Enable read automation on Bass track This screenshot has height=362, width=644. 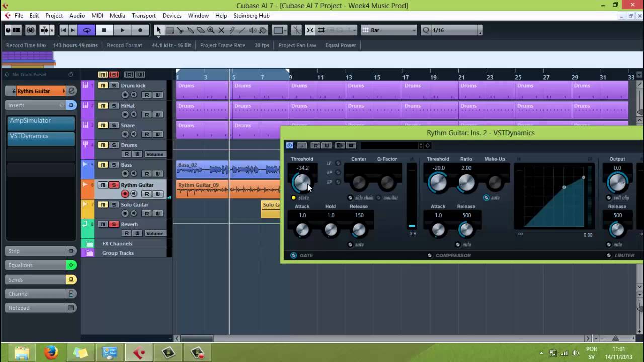(x=146, y=174)
